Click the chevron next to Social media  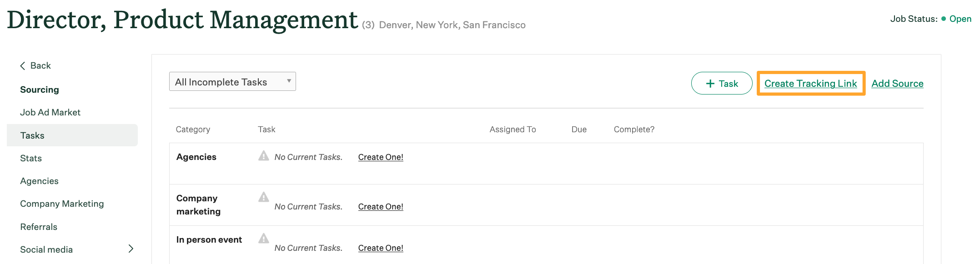pos(131,249)
